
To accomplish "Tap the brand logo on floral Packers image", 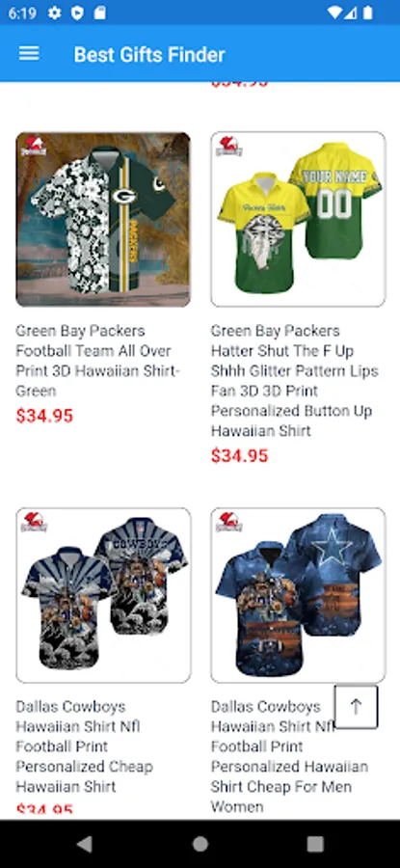I will tap(33, 147).
